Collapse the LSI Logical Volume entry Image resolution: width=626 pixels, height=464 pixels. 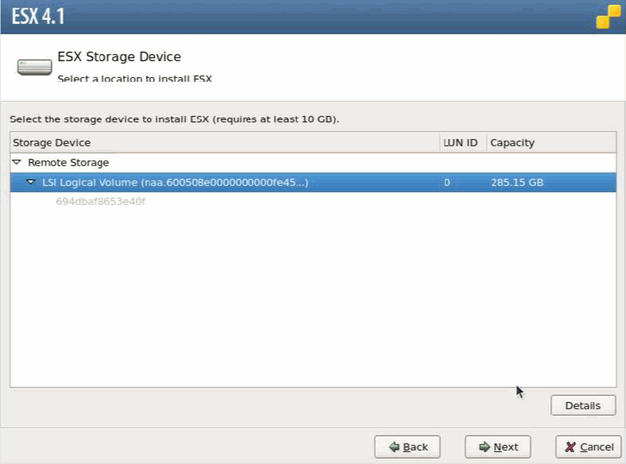(x=31, y=182)
